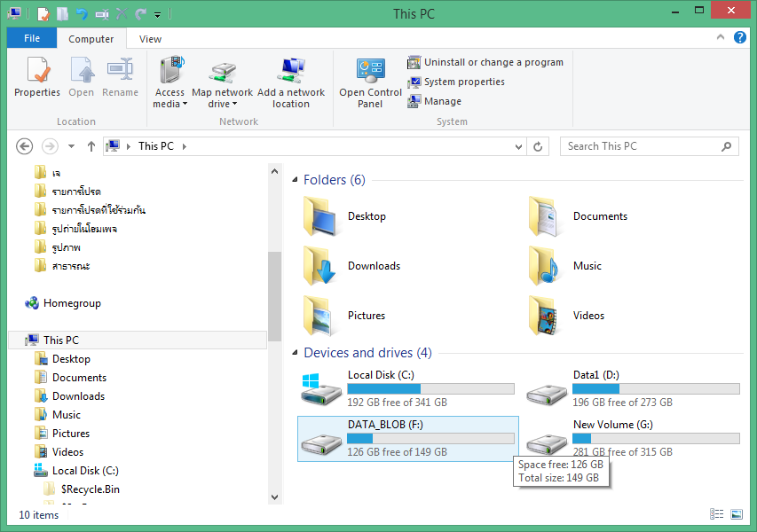This screenshot has width=757, height=532.
Task: Click Data1 (D:) usage bar
Action: coord(656,388)
